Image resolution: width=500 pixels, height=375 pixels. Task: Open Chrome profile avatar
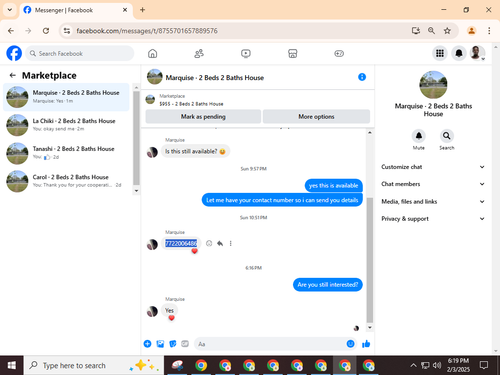pos(471,31)
